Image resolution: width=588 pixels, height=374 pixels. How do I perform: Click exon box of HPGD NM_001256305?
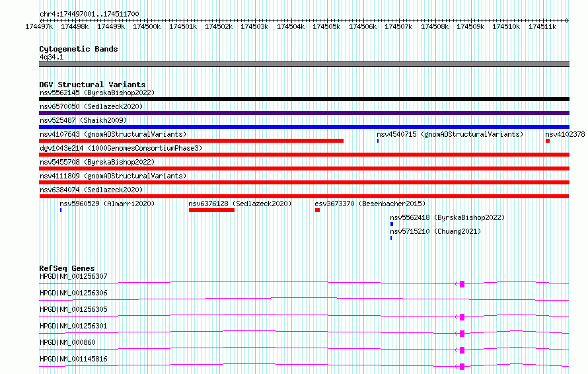[462, 317]
